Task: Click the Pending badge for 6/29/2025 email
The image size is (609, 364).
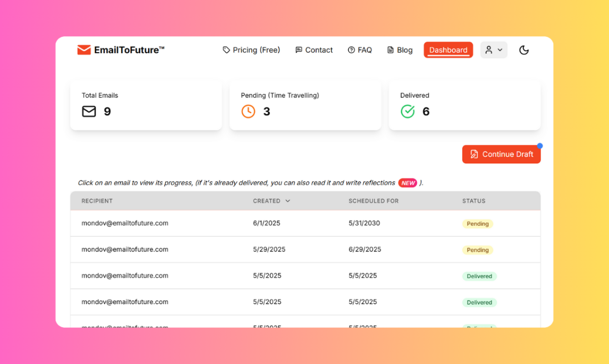Action: tap(477, 250)
